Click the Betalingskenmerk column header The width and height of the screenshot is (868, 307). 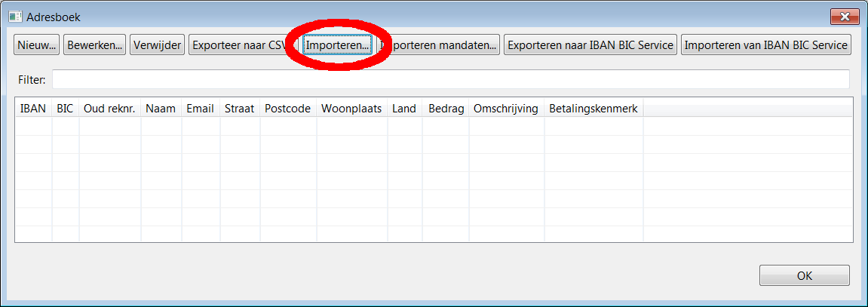click(593, 109)
